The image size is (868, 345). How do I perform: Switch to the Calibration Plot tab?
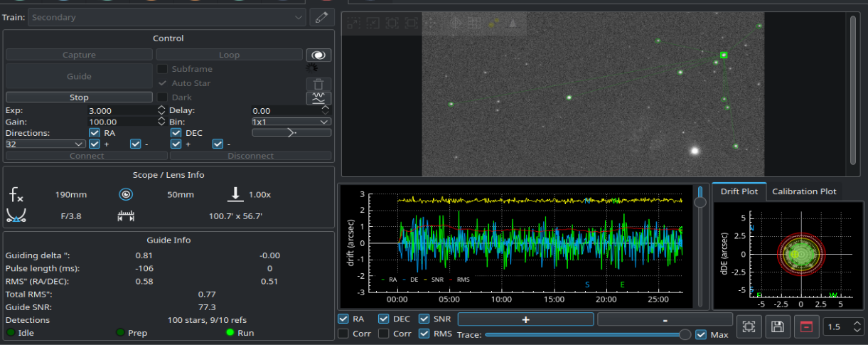coord(804,191)
